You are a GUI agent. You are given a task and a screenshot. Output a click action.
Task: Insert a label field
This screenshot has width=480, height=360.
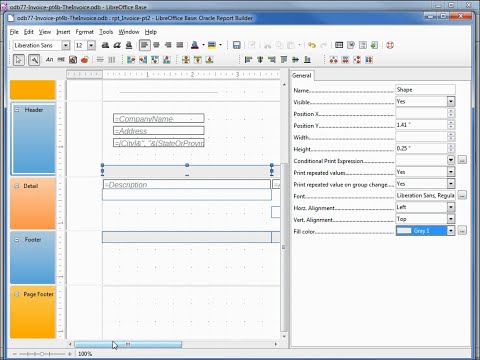[49, 60]
